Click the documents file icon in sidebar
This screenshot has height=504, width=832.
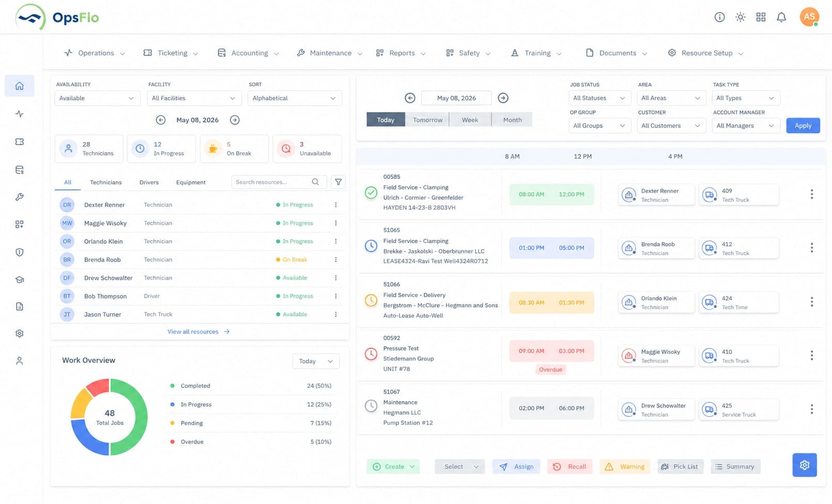20,306
